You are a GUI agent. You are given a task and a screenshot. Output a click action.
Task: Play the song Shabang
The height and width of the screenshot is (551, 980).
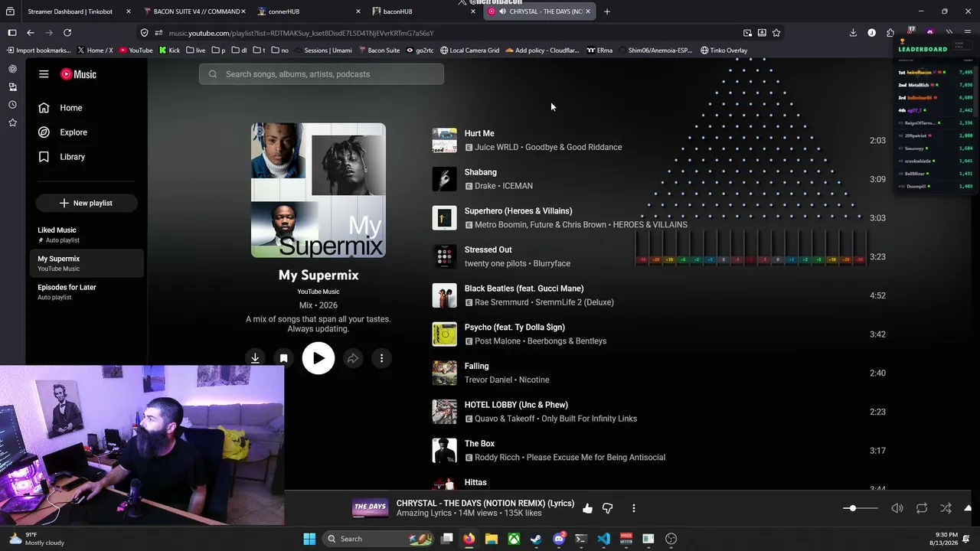(481, 172)
